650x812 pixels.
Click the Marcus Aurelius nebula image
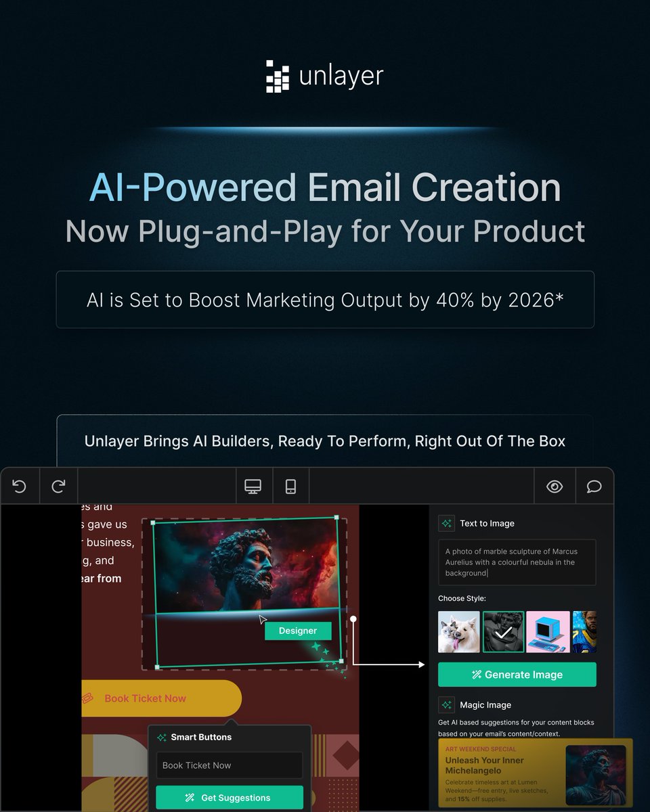247,565
